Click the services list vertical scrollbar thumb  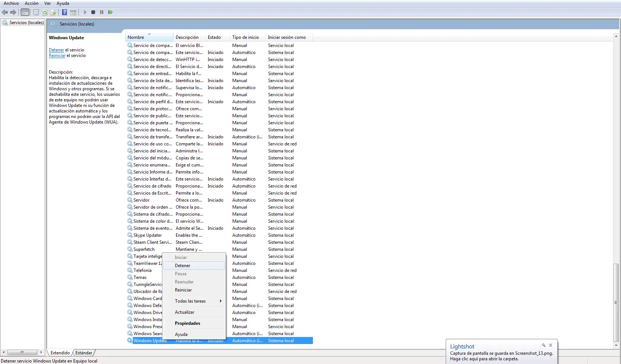pyautogui.click(x=616, y=303)
